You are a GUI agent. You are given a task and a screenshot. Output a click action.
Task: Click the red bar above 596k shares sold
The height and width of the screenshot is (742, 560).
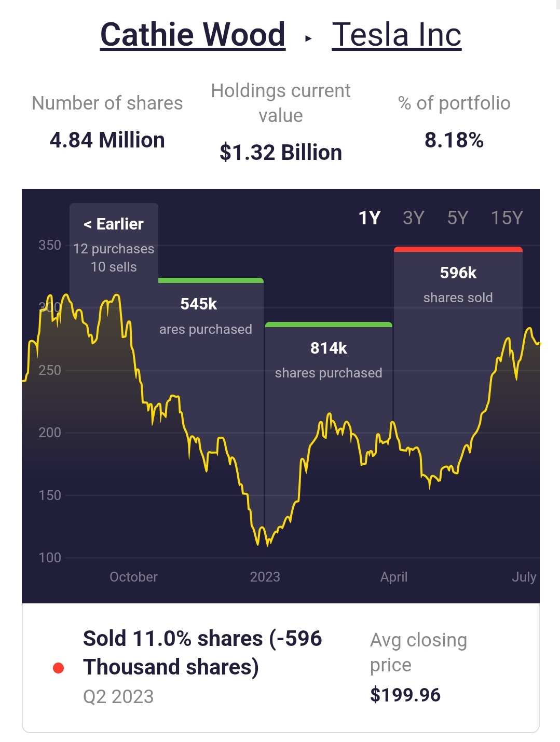(x=458, y=250)
